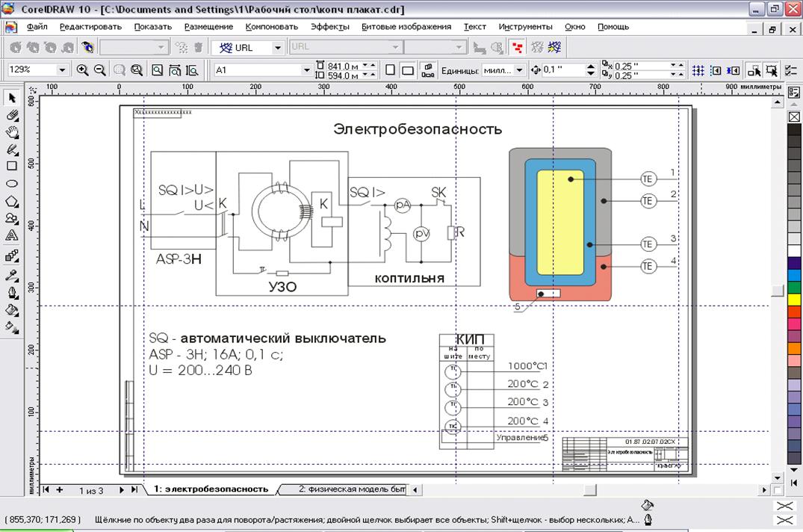Open the Эффекты menu

[x=329, y=26]
